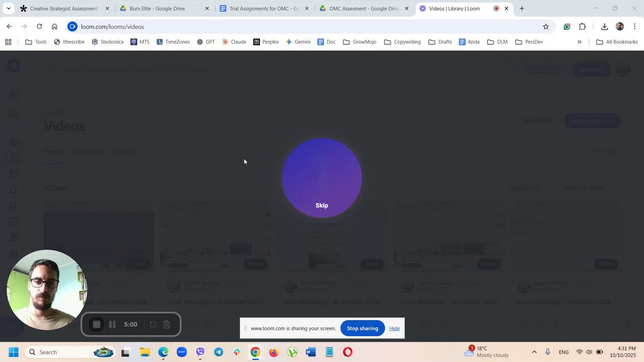The image size is (644, 362).
Task: Open Slack from the taskbar
Action: [x=237, y=352]
